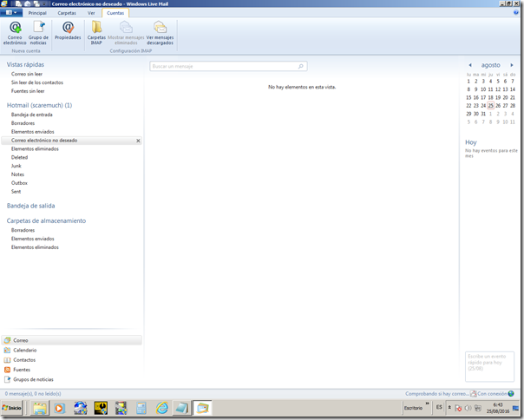This screenshot has width=524, height=420.
Task: Collapse the Vistas rápidas section
Action: (x=25, y=64)
